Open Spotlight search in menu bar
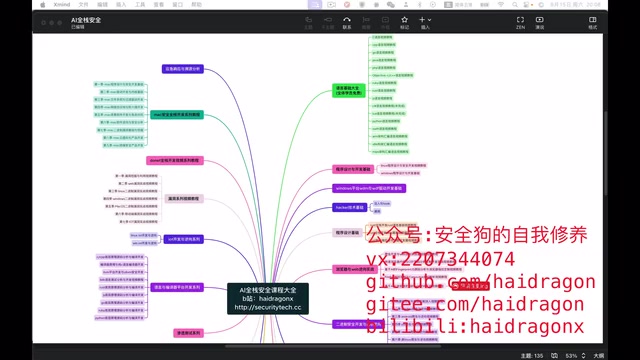 pos(515,4)
